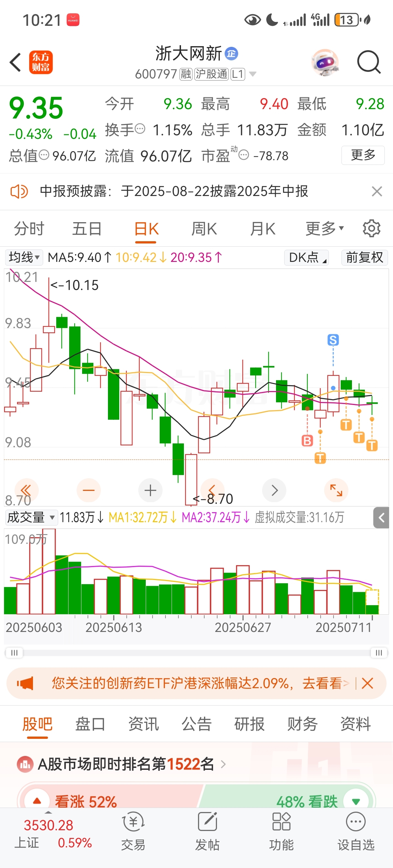Screen dimensions: 393x868
Task: Toggle the 前复权 adjustment option
Action: (365, 257)
